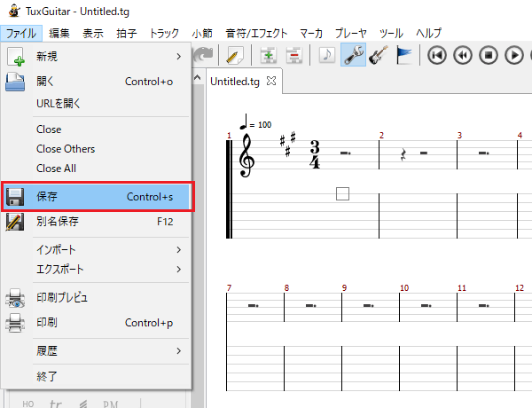Expand the インポート submenu arrow
532x408 pixels.
[179, 250]
